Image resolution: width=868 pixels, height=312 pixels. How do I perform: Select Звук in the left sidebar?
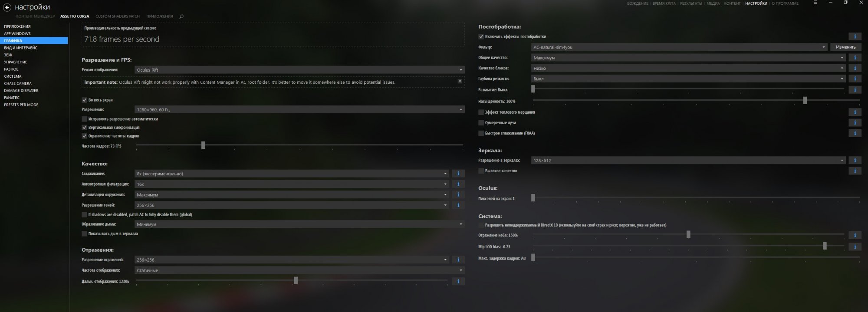click(x=8, y=55)
